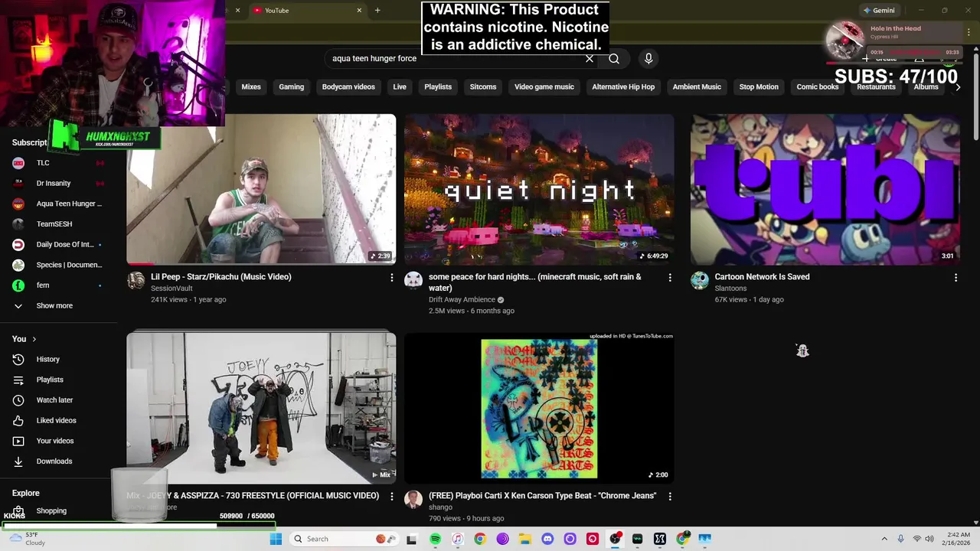Open options for Cartoon Network Is Saved
The image size is (980, 551).
(x=955, y=278)
